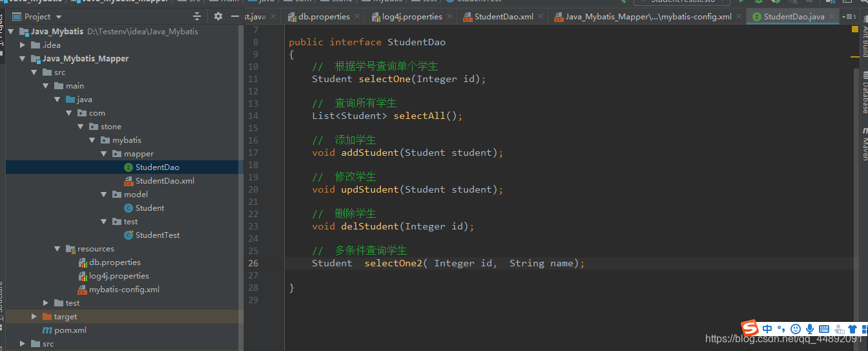
Task: Click the Sogou input method S logo
Action: [x=749, y=328]
